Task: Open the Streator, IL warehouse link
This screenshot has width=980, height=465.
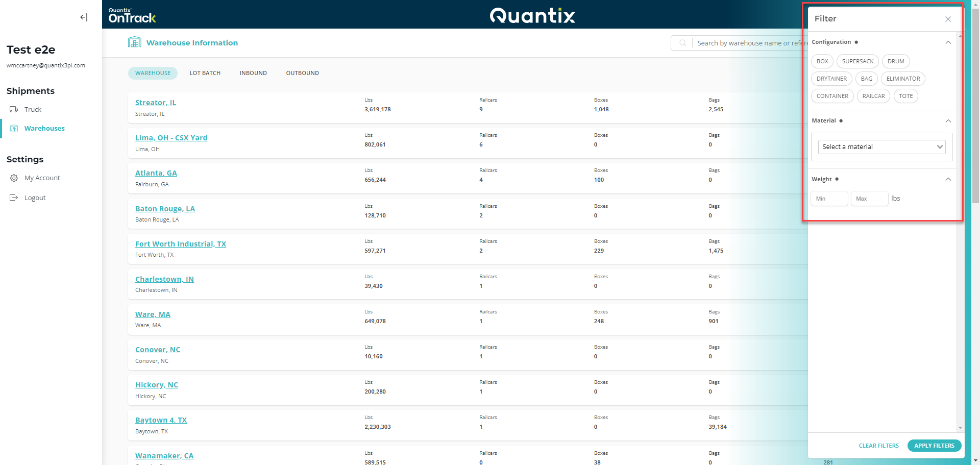Action: (156, 103)
